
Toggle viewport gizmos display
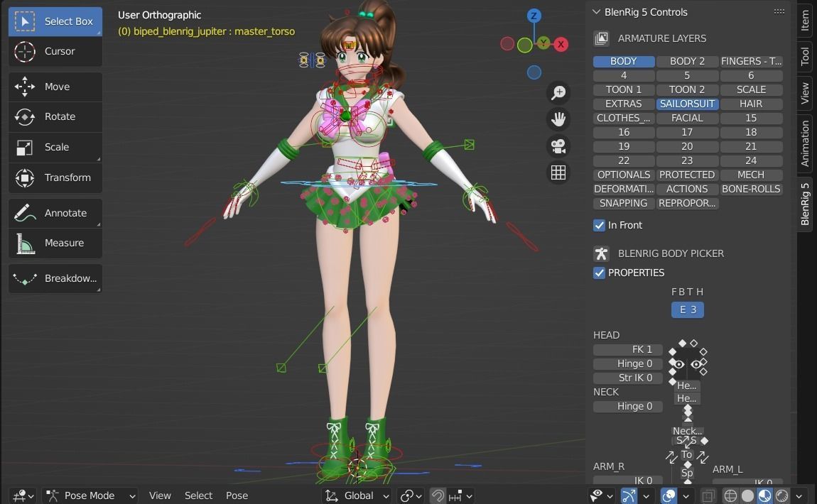point(629,495)
